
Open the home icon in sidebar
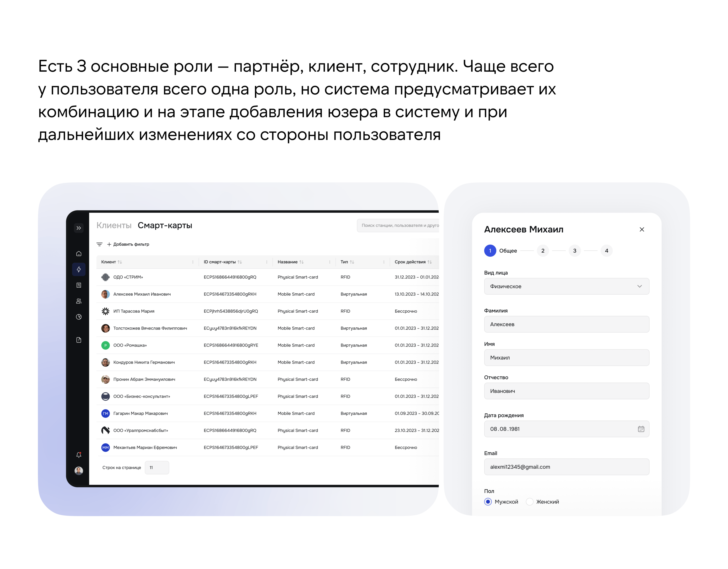(79, 254)
